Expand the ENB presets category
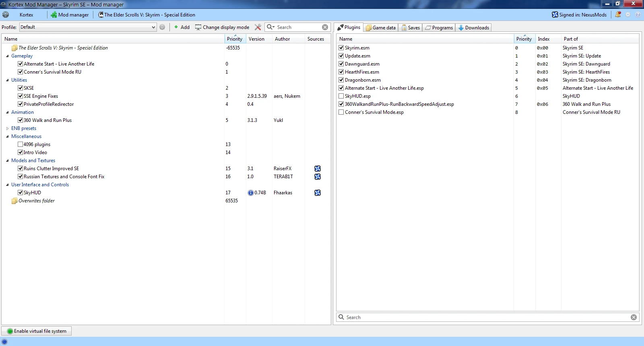The image size is (644, 346). pyautogui.click(x=7, y=128)
